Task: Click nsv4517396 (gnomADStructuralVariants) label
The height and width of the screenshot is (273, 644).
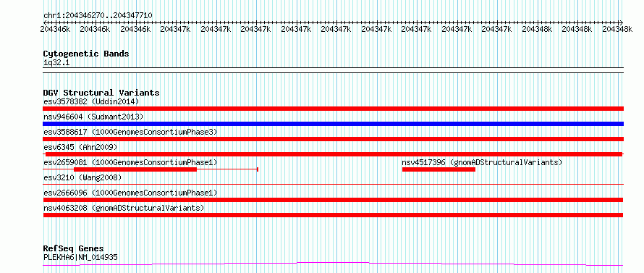Action: tap(482, 162)
